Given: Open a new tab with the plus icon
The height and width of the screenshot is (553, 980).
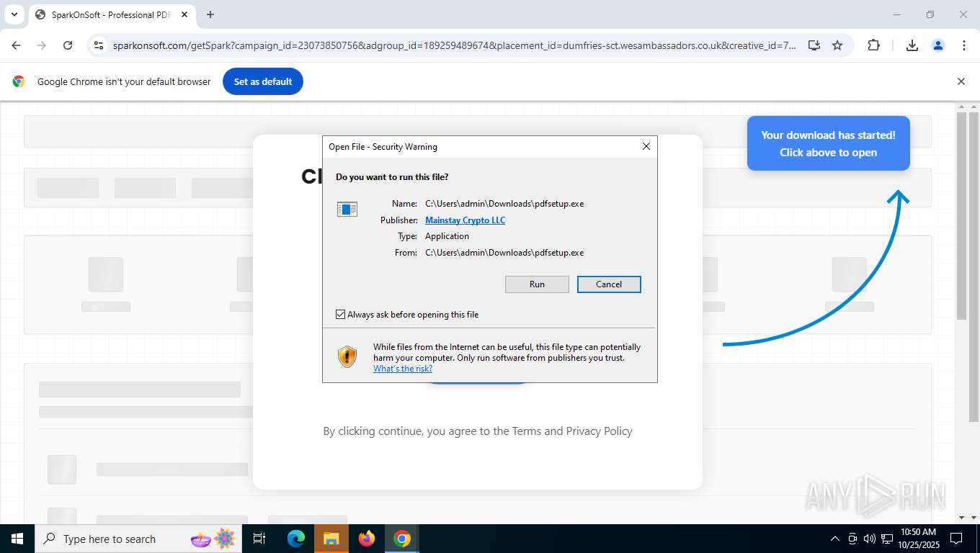Looking at the screenshot, I should (x=210, y=14).
